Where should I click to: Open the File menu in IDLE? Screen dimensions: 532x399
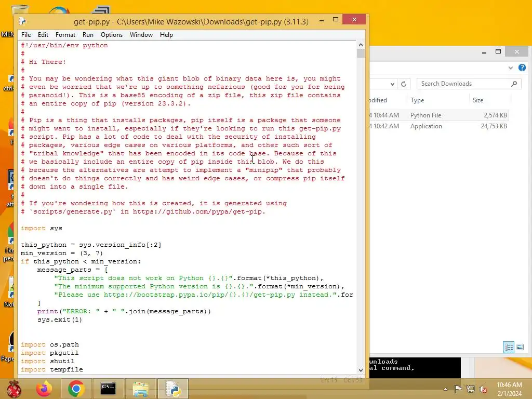click(26, 35)
